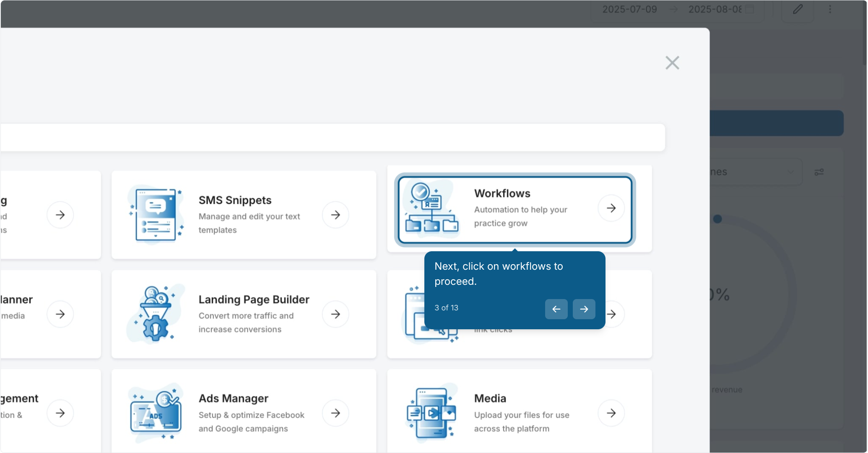
Task: Click 'Manage and edit your text templates' text
Action: pyautogui.click(x=249, y=223)
